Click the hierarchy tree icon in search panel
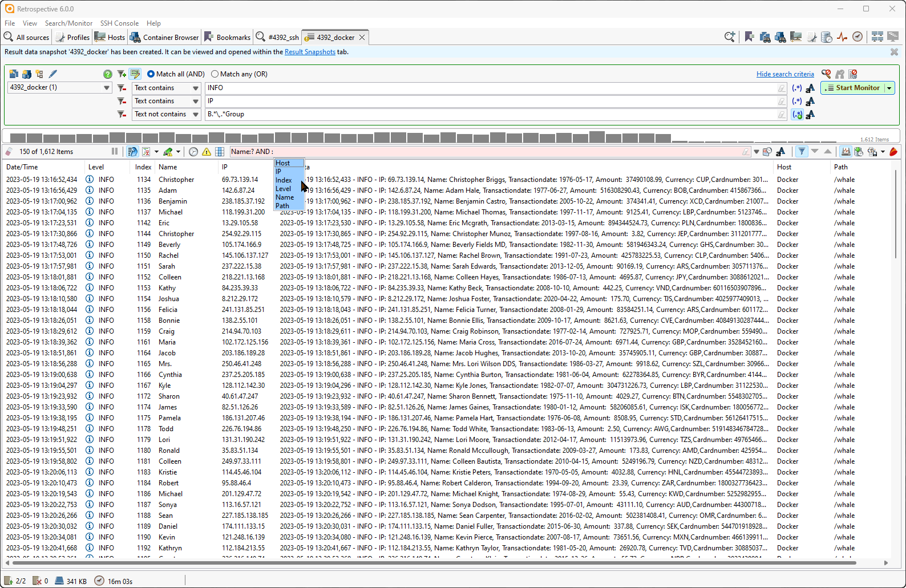The height and width of the screenshot is (588, 906). click(39, 74)
